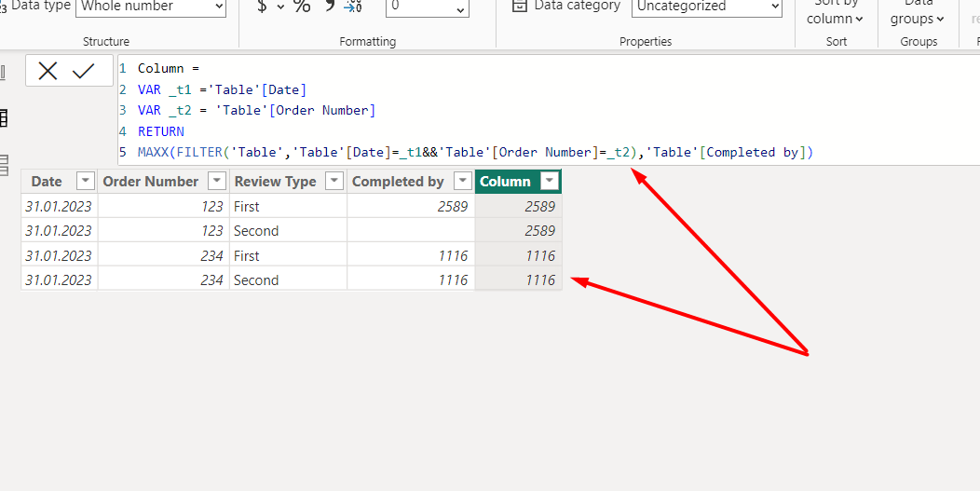Click the RETURN line in formula
Viewport: 980px width, 491px height.
(x=160, y=131)
